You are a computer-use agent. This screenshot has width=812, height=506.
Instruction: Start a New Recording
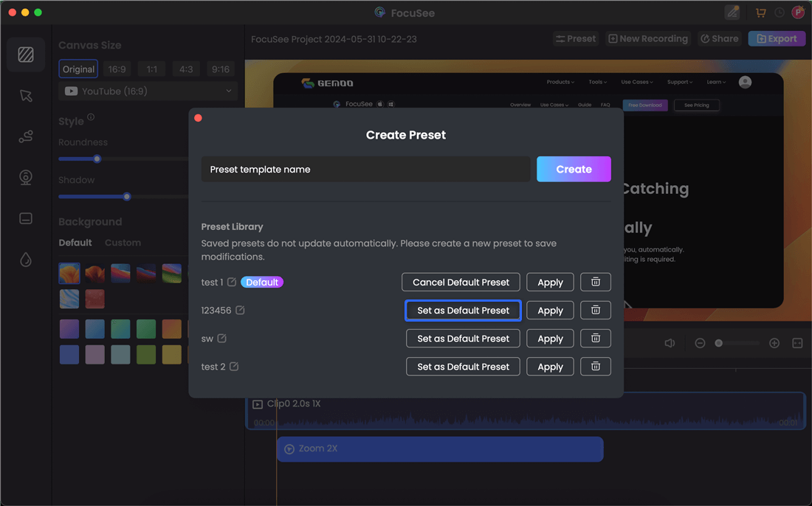click(648, 39)
